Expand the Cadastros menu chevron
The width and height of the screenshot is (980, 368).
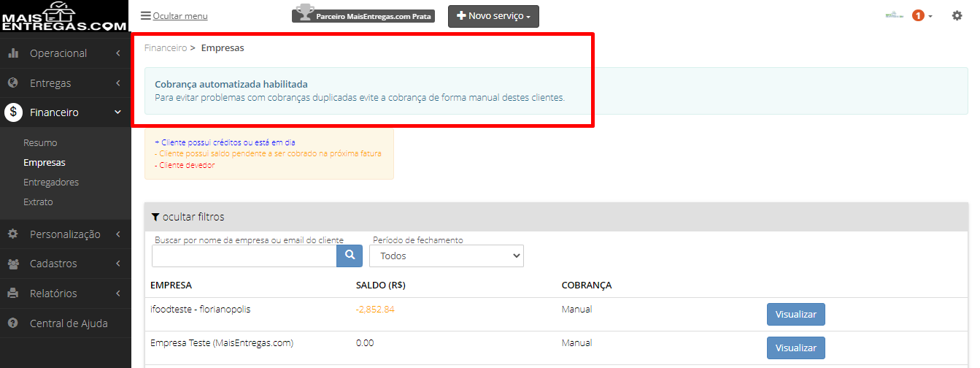tap(118, 264)
